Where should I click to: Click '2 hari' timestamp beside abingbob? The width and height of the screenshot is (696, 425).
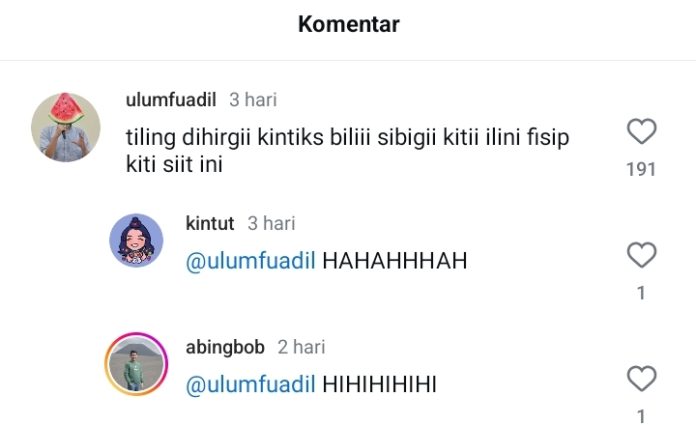[x=301, y=347]
